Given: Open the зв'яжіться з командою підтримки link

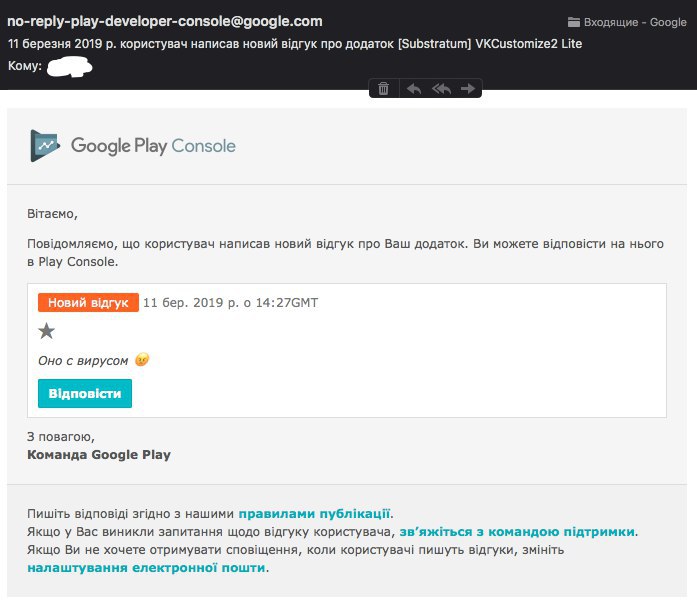Looking at the screenshot, I should [517, 532].
